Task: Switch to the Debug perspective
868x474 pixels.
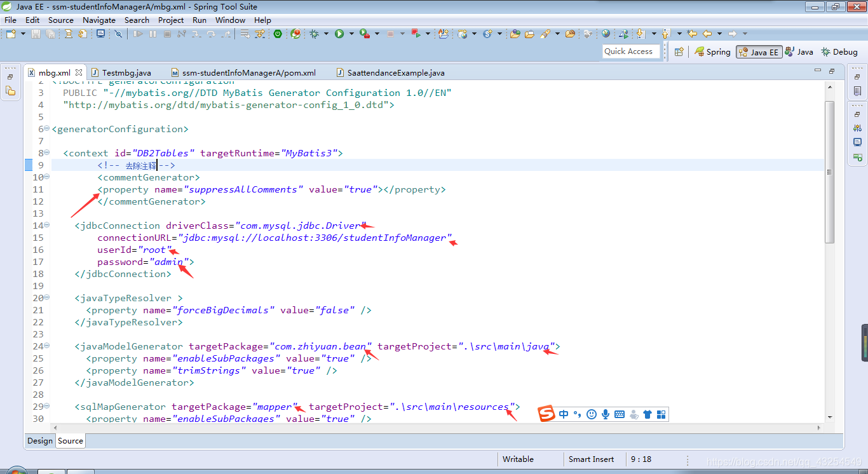Action: click(x=839, y=51)
